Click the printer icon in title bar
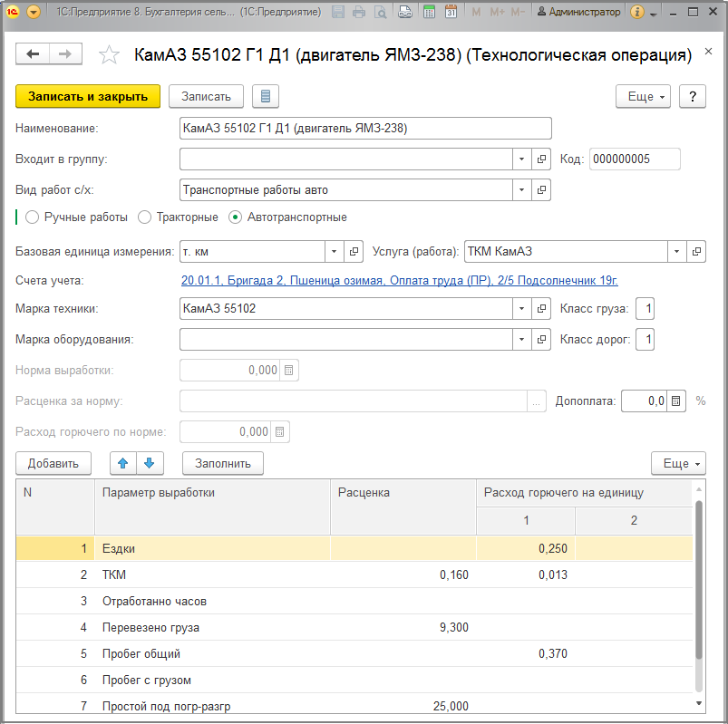 [x=359, y=12]
